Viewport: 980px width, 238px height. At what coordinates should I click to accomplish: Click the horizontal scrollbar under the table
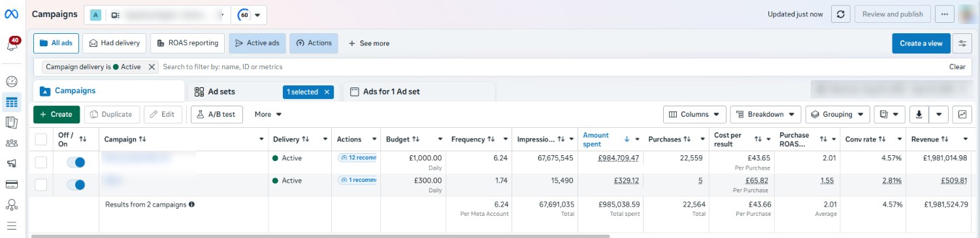[x=320, y=235]
